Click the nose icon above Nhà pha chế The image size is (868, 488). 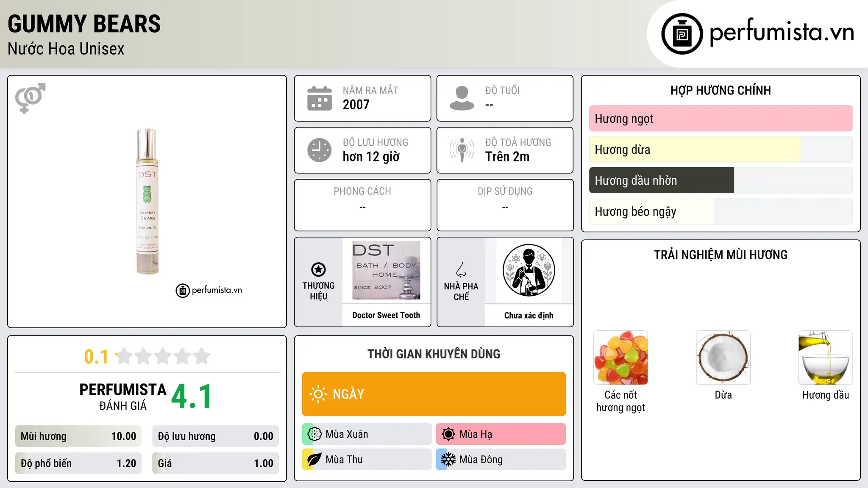461,269
